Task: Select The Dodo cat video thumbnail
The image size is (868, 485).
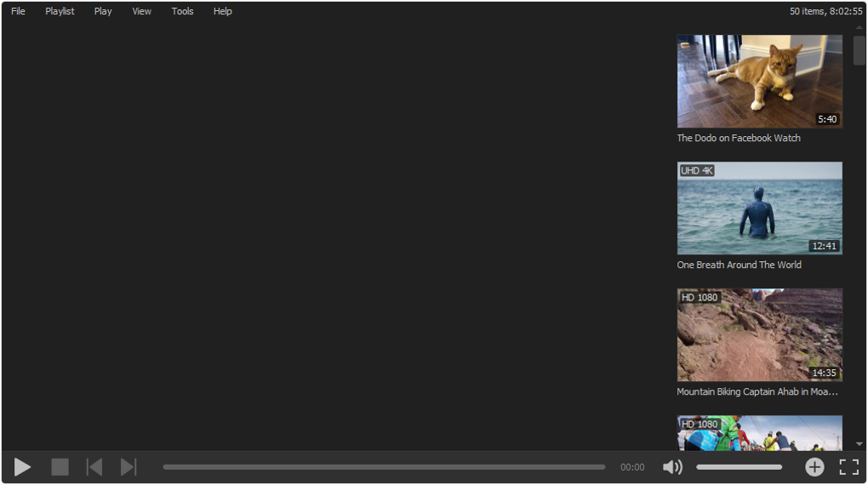Action: tap(759, 82)
